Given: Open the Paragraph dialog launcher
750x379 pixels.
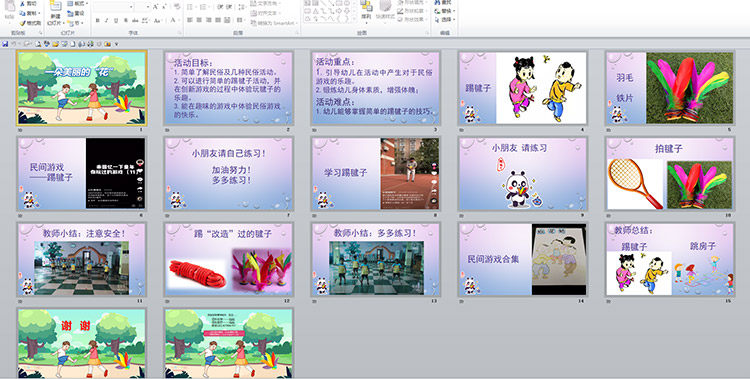Looking at the screenshot, I should 298,33.
